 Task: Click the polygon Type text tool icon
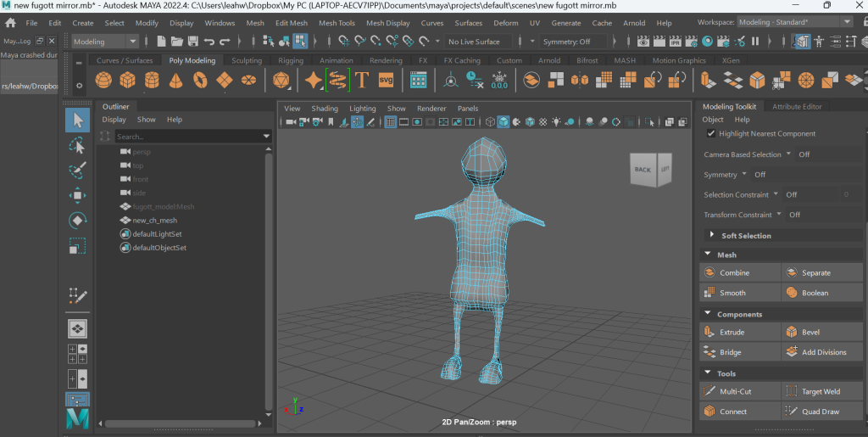coord(361,81)
